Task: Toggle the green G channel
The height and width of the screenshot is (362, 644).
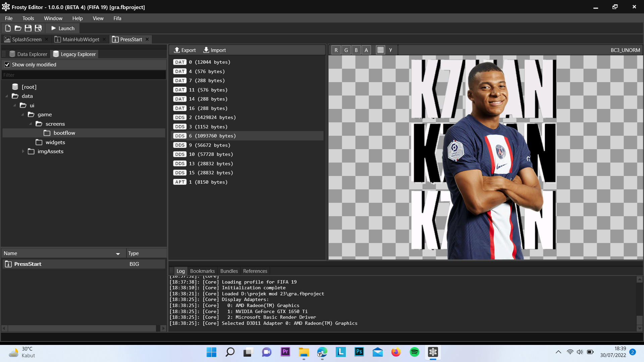Action: pyautogui.click(x=346, y=50)
